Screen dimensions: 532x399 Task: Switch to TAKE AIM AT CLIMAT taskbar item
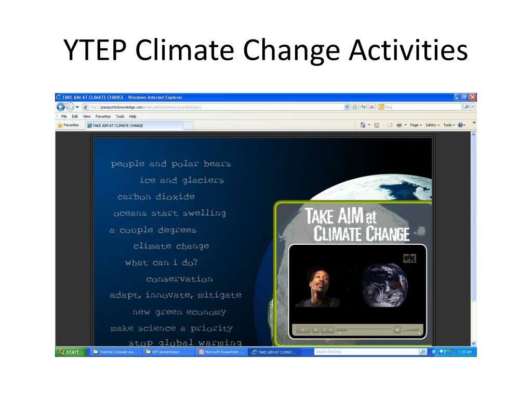click(274, 352)
